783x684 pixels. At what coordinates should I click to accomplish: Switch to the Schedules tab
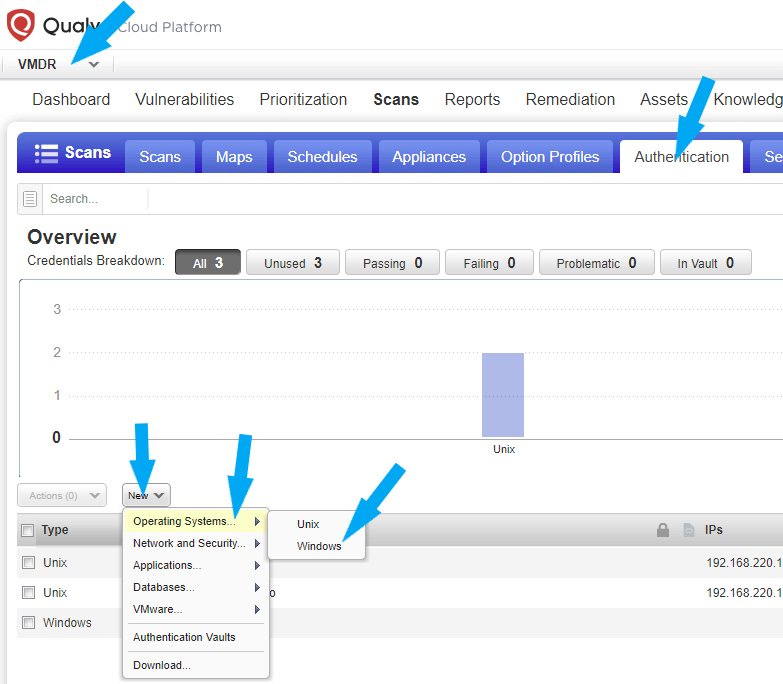323,157
